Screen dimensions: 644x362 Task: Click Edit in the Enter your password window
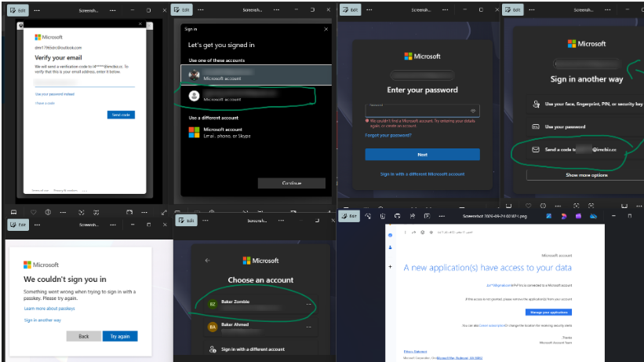pos(351,10)
